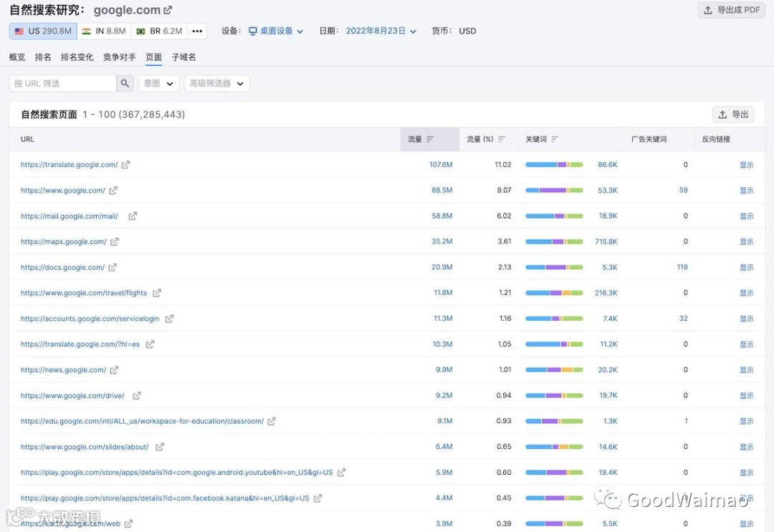Select the BR 6.2M database
The image size is (774, 532).
click(x=159, y=31)
